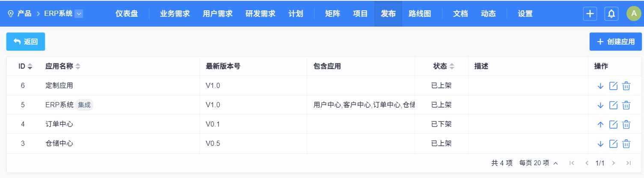644x178 pixels.
Task: Open the user avatar A
Action: pyautogui.click(x=634, y=14)
